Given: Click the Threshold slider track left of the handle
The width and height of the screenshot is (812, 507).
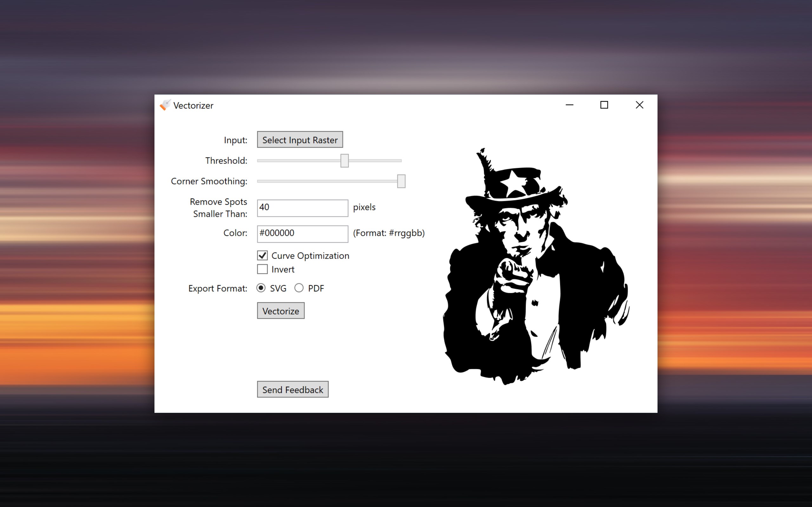Looking at the screenshot, I should click(298, 161).
